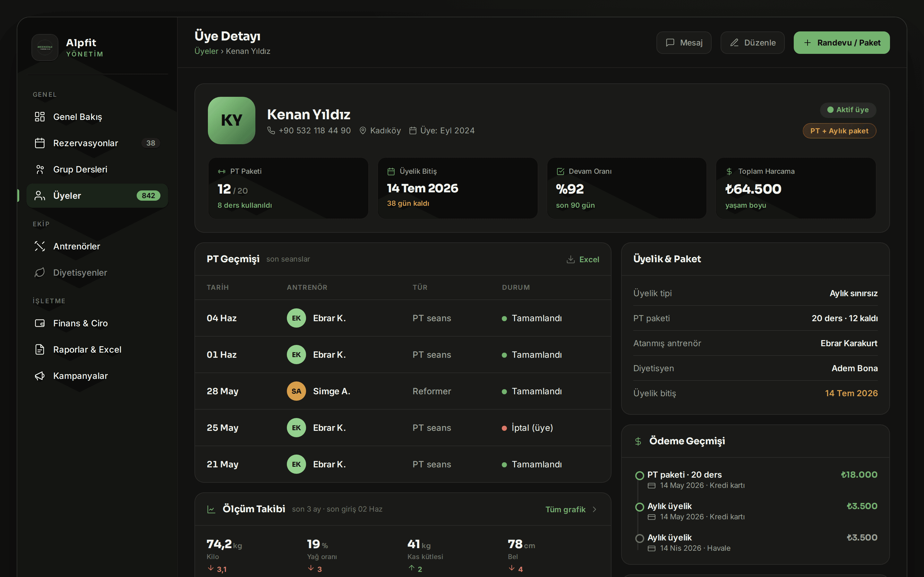Open Finans & Ciro wallet icon

click(40, 323)
